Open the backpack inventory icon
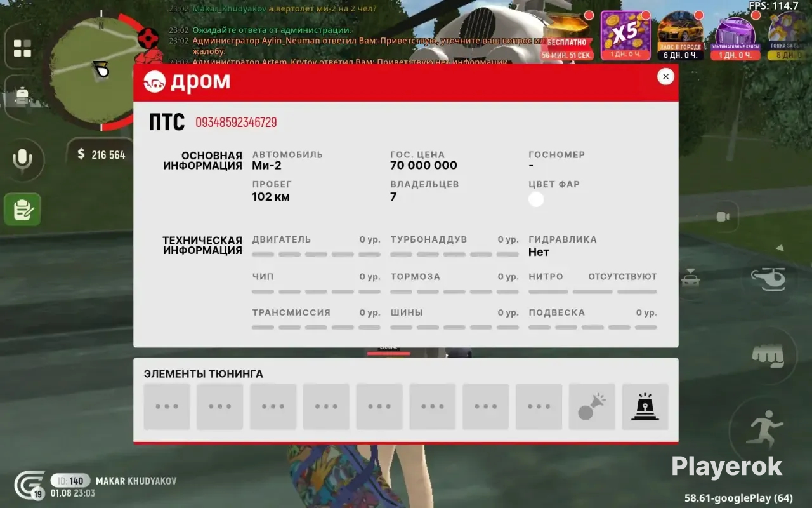The height and width of the screenshot is (508, 812). [22, 97]
